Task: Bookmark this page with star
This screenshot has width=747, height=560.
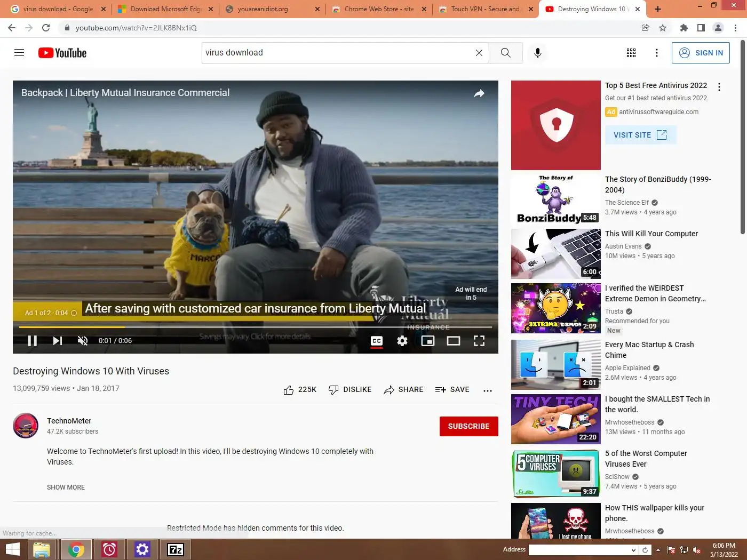Action: coord(663,28)
